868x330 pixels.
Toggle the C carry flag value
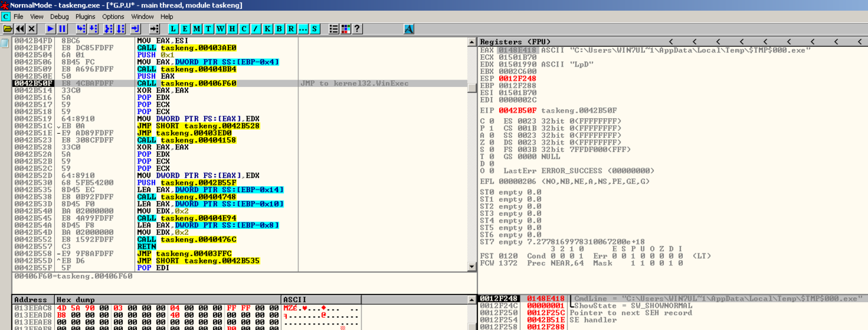(x=490, y=121)
